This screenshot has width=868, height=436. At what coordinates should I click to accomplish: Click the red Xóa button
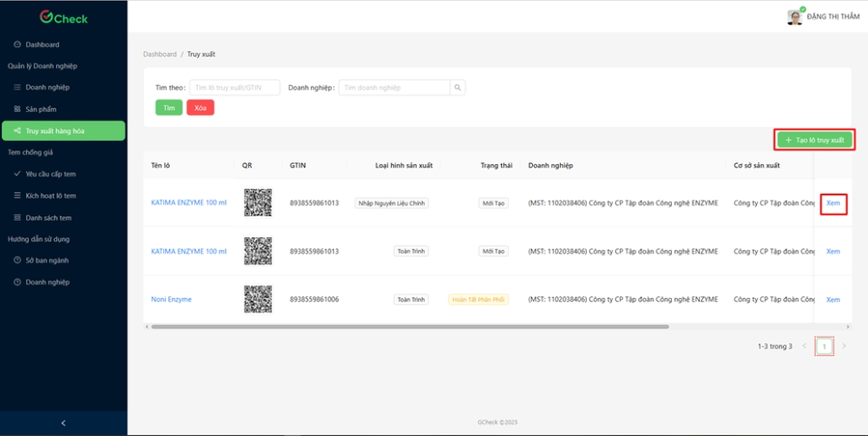(x=201, y=108)
